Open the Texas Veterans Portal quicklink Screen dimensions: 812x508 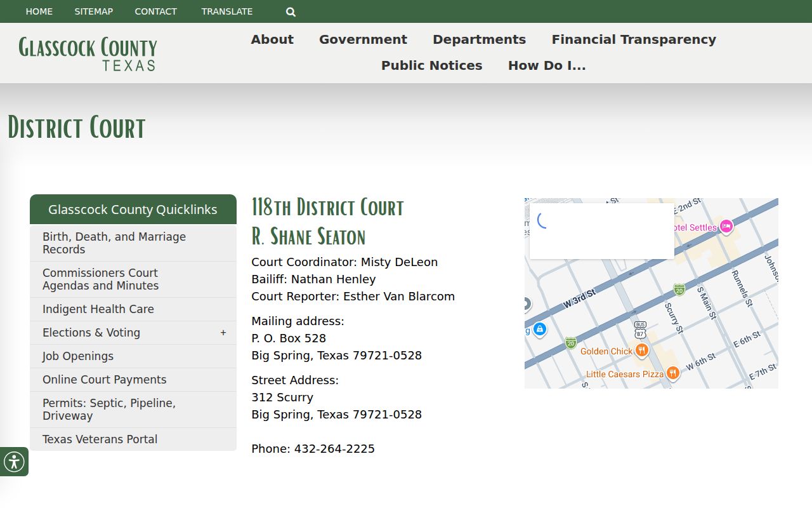[133, 439]
